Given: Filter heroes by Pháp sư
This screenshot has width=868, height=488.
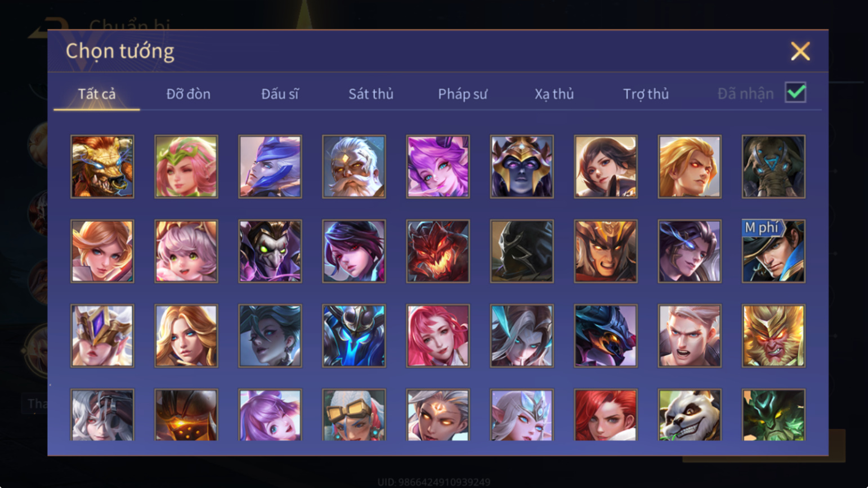Looking at the screenshot, I should pyautogui.click(x=462, y=94).
